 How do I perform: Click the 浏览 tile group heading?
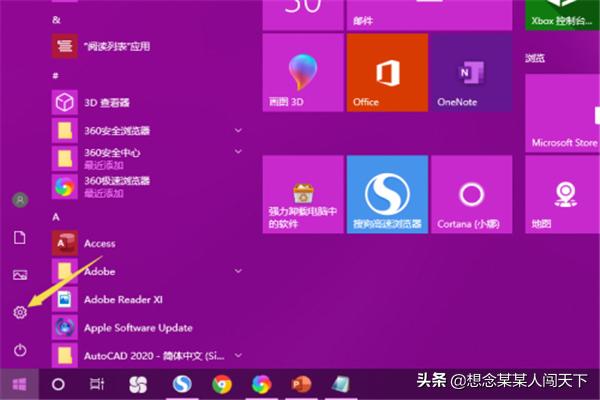click(x=535, y=58)
